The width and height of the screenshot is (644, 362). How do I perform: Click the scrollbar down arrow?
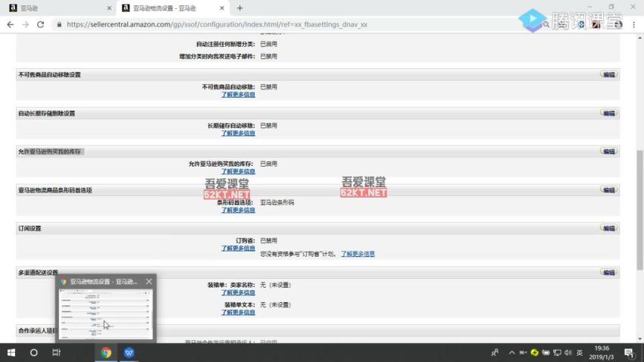639,339
